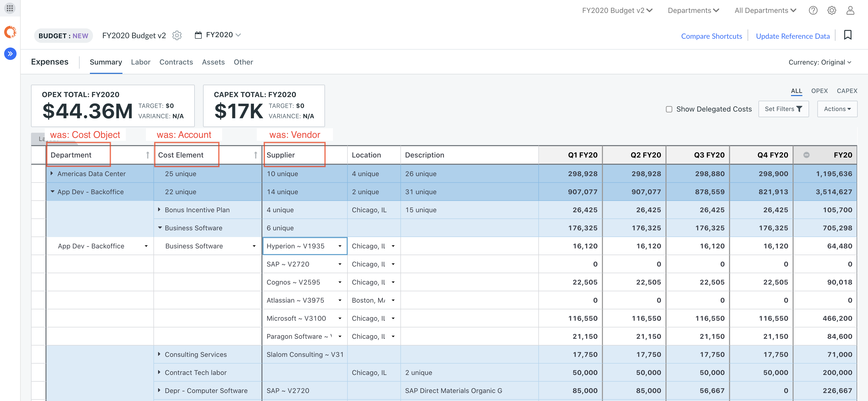
Task: Open the All Departments dropdown
Action: [x=765, y=10]
